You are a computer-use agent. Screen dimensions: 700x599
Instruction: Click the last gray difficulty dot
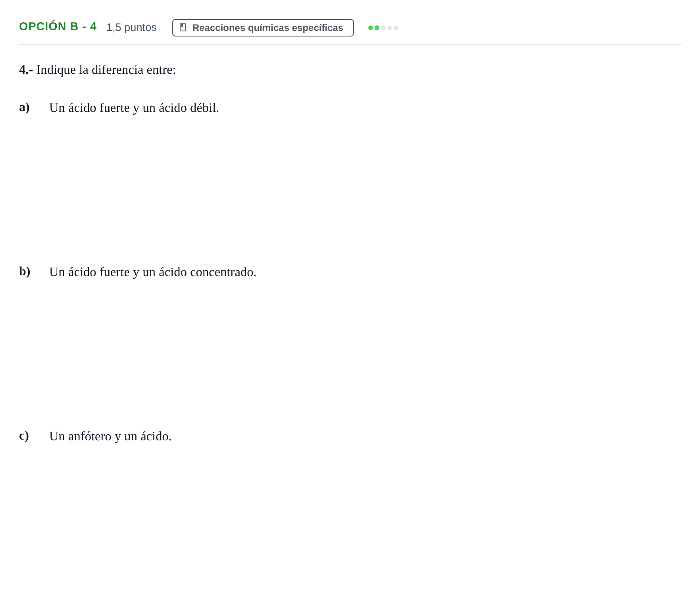pyautogui.click(x=396, y=28)
